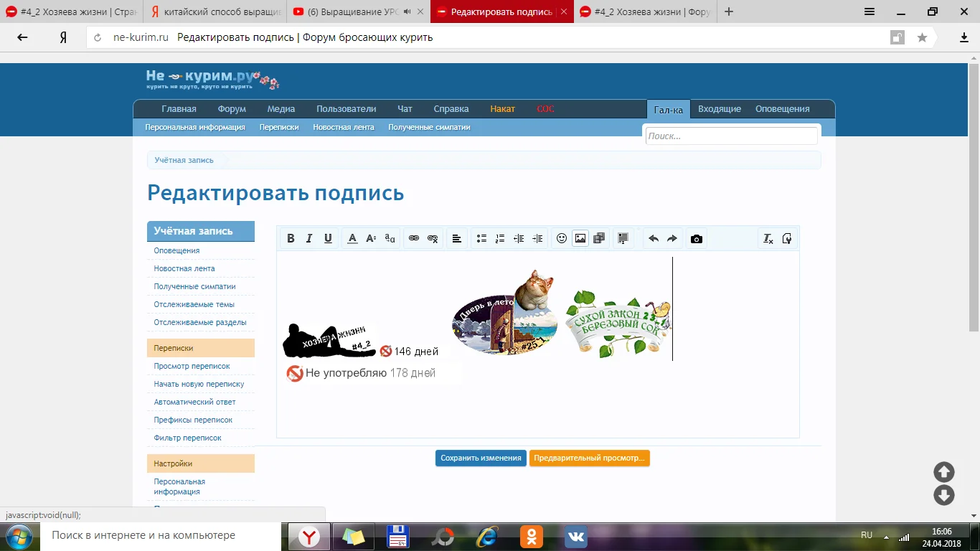Open the font size dropdown
This screenshot has width=980, height=551.
(x=371, y=239)
